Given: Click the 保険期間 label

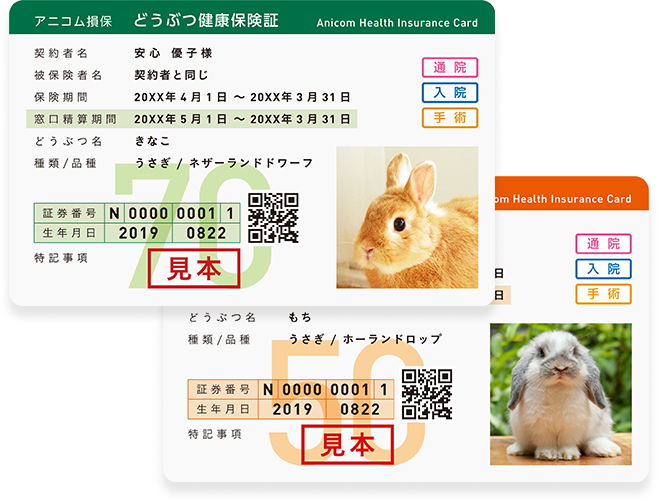Looking at the screenshot, I should point(61,97).
